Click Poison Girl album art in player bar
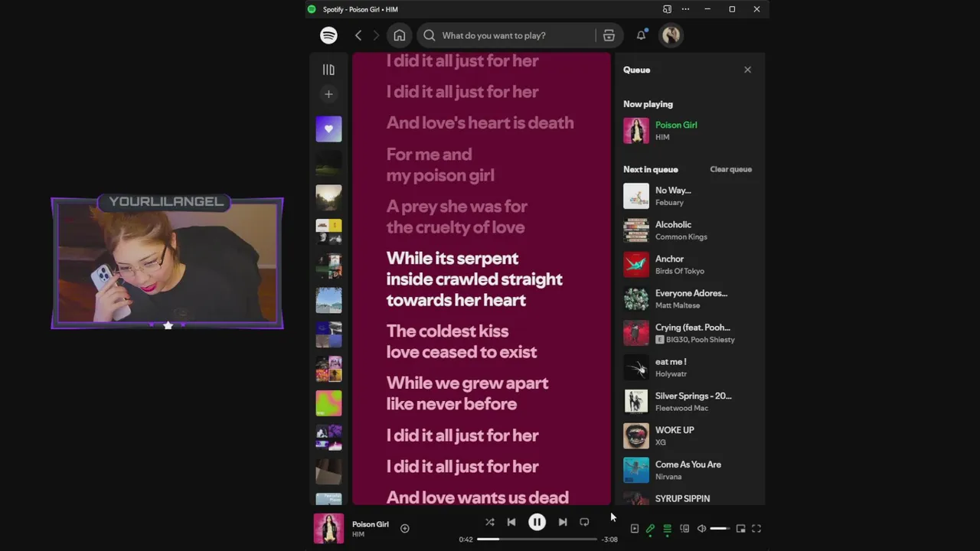 tap(329, 529)
